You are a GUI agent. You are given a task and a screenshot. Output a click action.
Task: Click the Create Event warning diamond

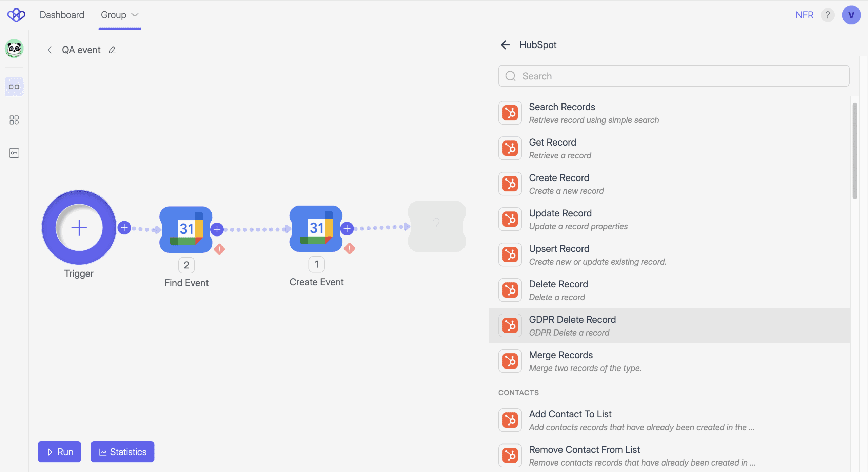(x=349, y=248)
